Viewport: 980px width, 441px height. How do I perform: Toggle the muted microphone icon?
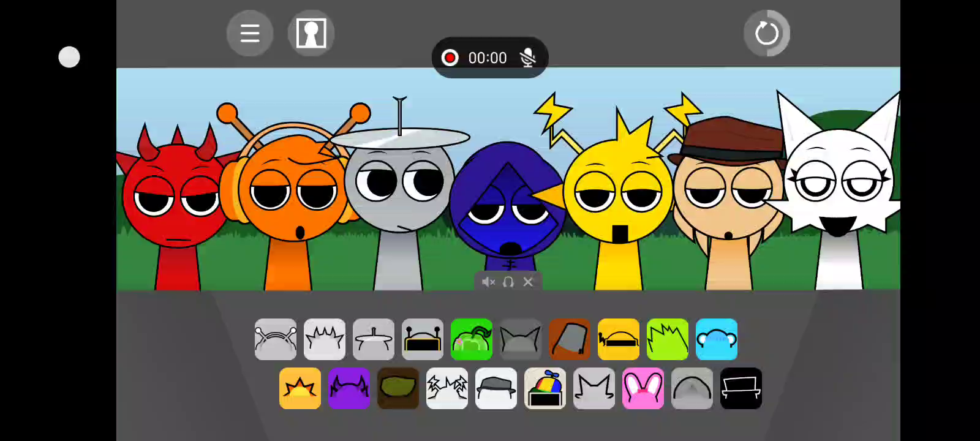coord(527,58)
